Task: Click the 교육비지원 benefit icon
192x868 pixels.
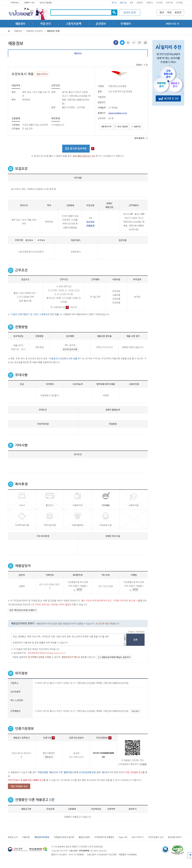Action: 133,496
